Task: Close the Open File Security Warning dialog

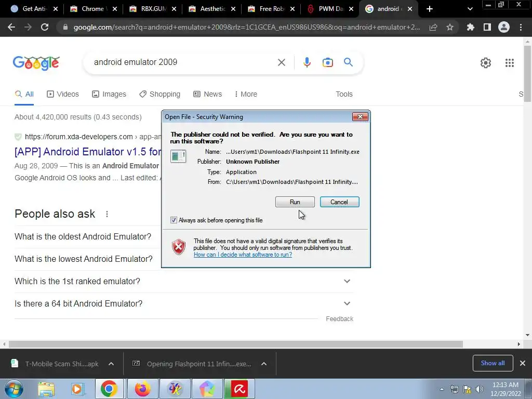Action: tap(360, 117)
